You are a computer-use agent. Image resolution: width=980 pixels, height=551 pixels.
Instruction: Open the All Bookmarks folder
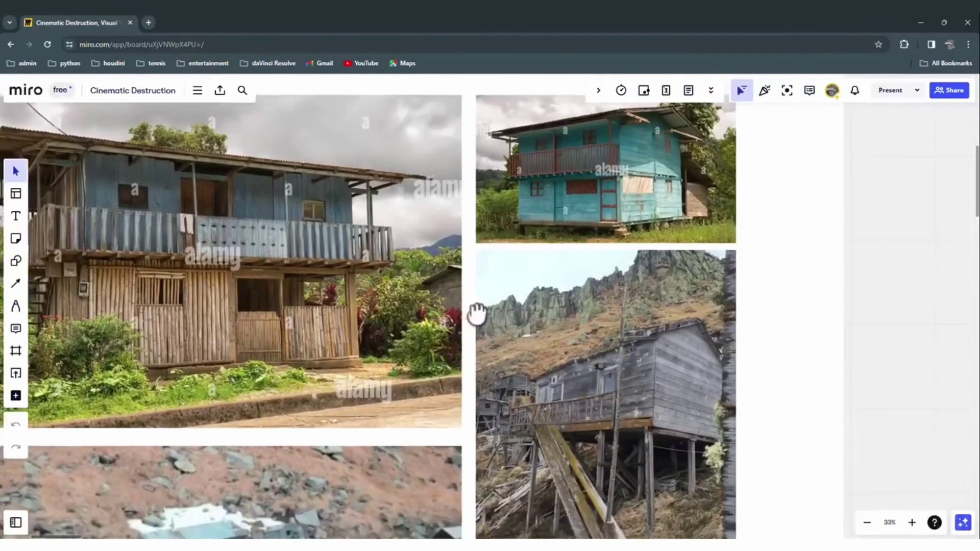pyautogui.click(x=946, y=63)
